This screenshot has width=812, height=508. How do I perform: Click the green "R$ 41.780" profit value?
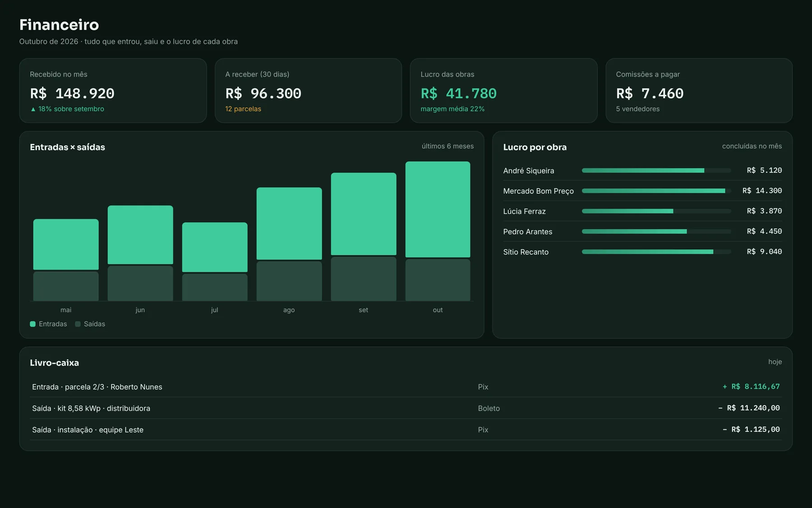click(458, 93)
